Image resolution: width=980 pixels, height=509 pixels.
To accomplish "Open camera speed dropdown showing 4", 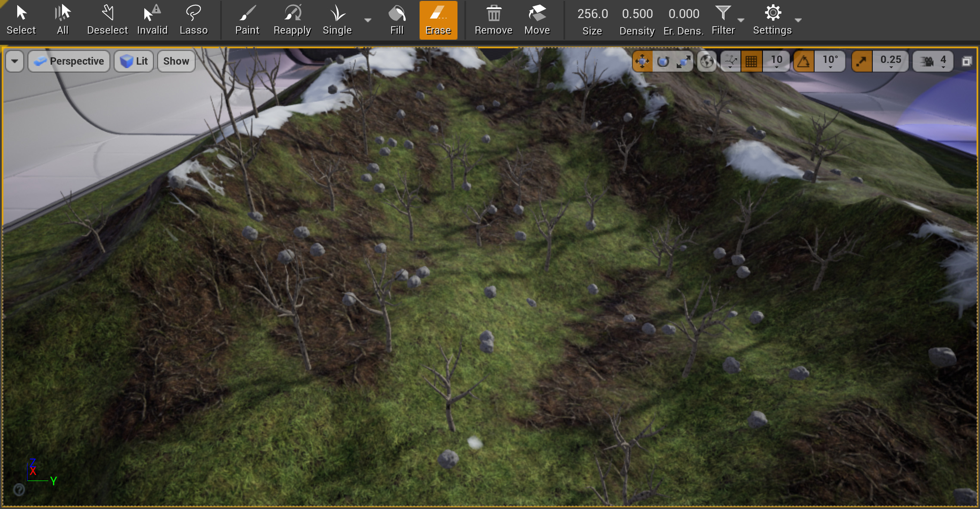I will (x=933, y=61).
